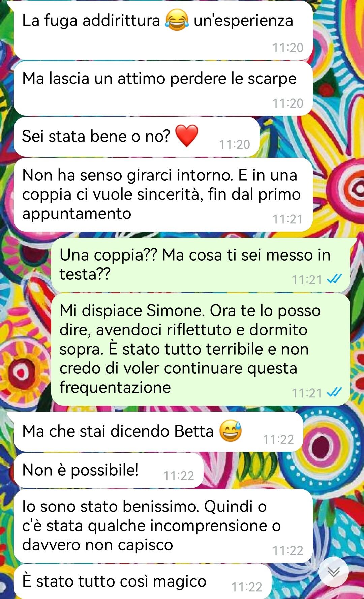The image size is (364, 599).
Task: Select the 'Non ha senso girarci intorno' message
Action: pos(163,194)
